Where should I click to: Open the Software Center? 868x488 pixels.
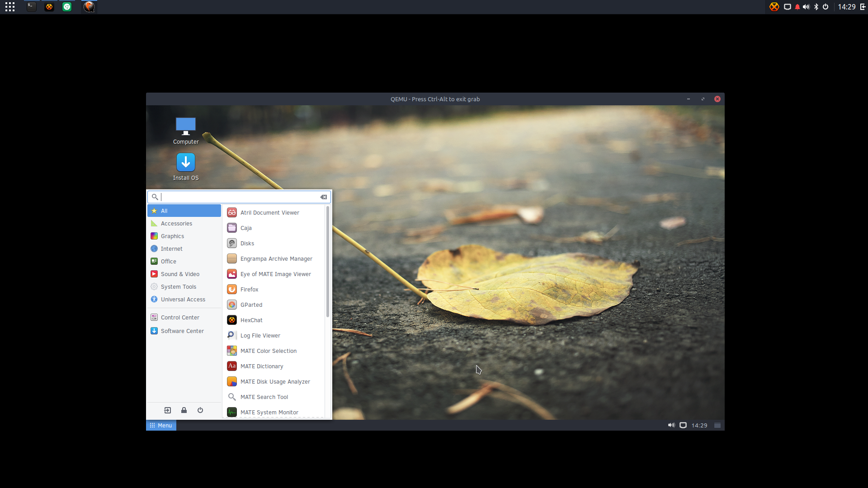pos(184,331)
